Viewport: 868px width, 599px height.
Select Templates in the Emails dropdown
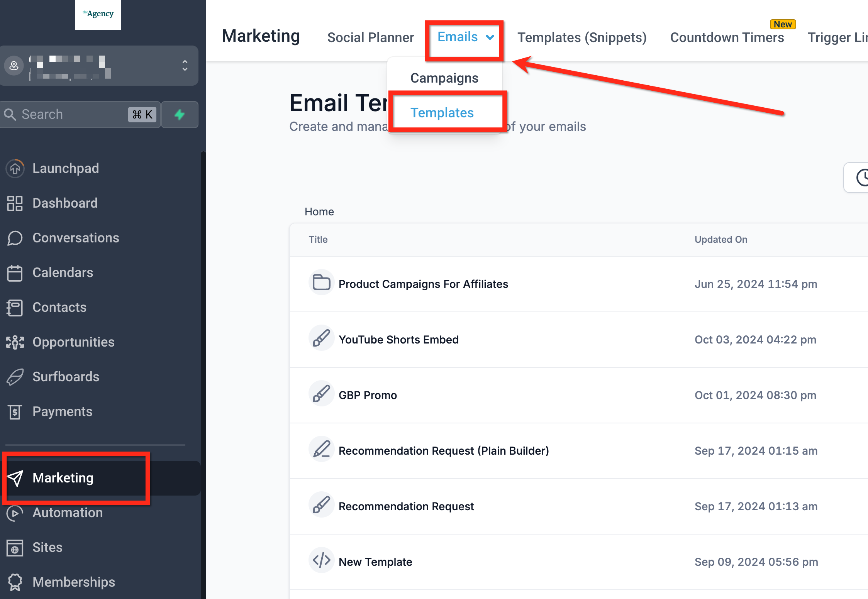coord(442,113)
